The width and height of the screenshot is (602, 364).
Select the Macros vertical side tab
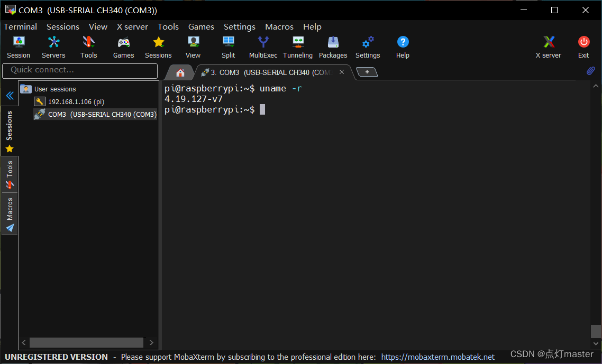(x=10, y=214)
